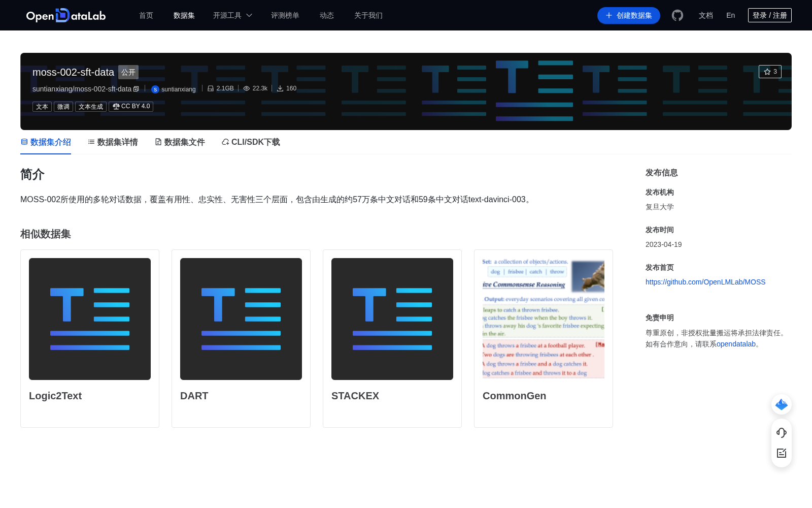
Task: Click the views eye icon
Action: [247, 88]
